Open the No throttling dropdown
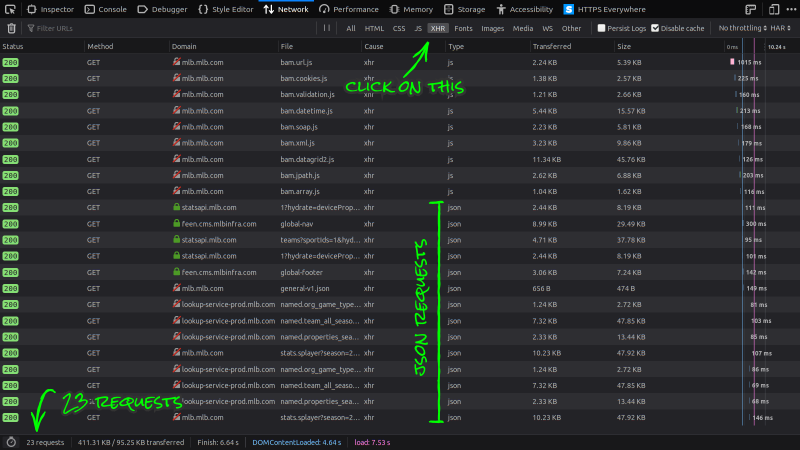 [x=742, y=28]
